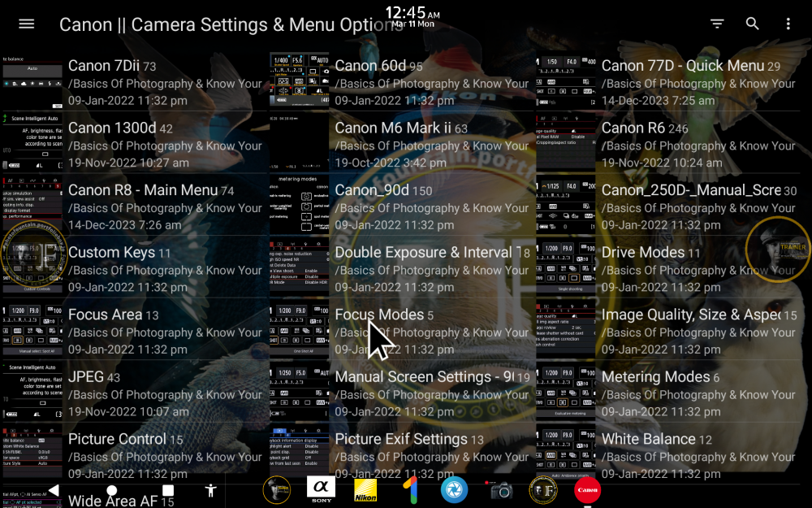Tap the recent apps square button
Image resolution: width=812 pixels, height=508 pixels.
(168, 490)
